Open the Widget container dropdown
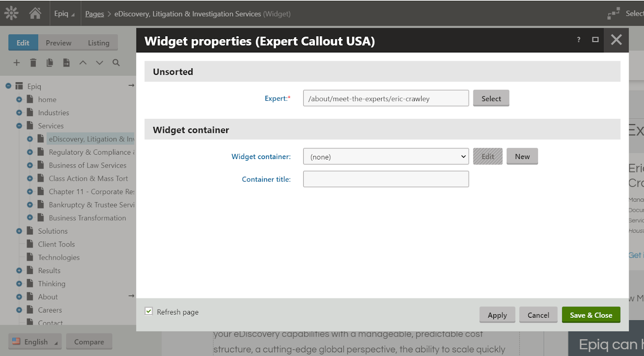644x356 pixels. (386, 157)
